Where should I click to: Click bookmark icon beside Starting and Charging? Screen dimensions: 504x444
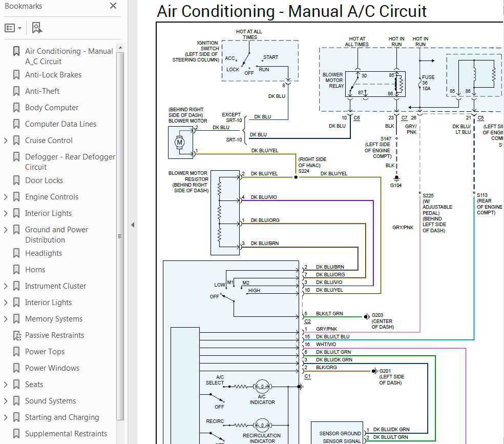pos(16,417)
